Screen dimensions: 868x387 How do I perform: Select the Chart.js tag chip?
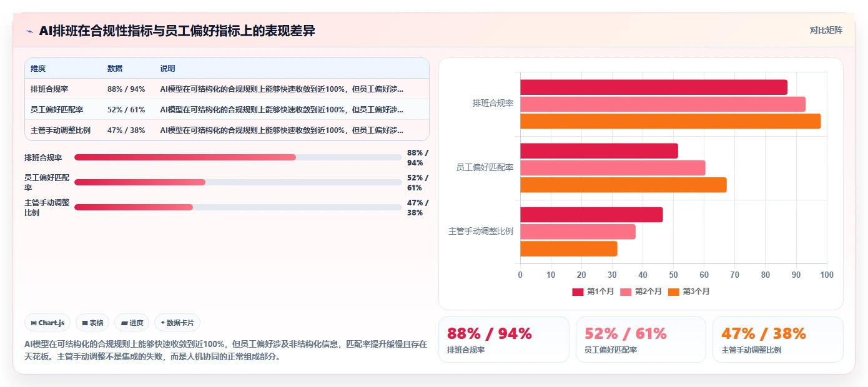(48, 323)
